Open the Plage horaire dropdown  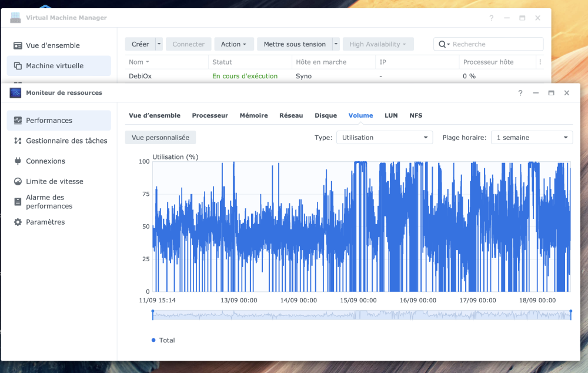[532, 138]
